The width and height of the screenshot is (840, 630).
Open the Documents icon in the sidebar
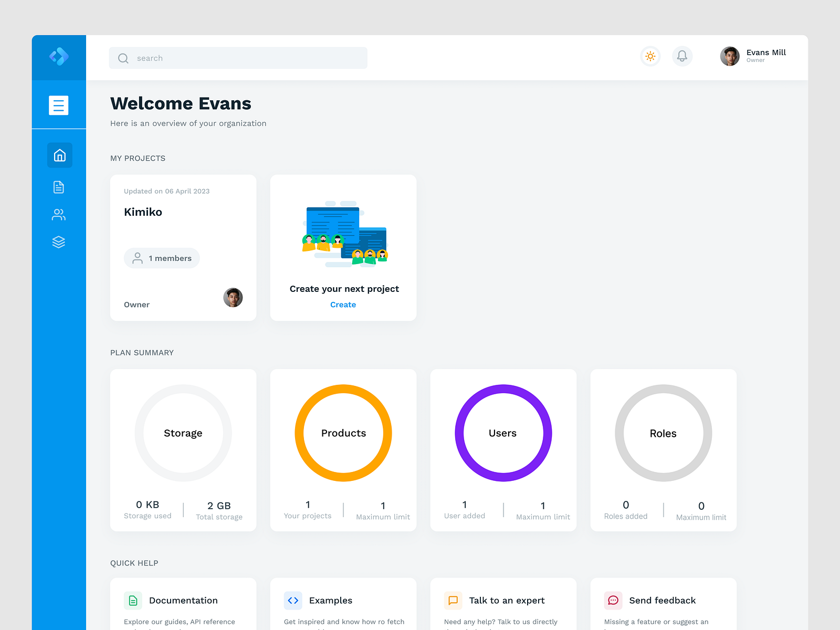(59, 186)
